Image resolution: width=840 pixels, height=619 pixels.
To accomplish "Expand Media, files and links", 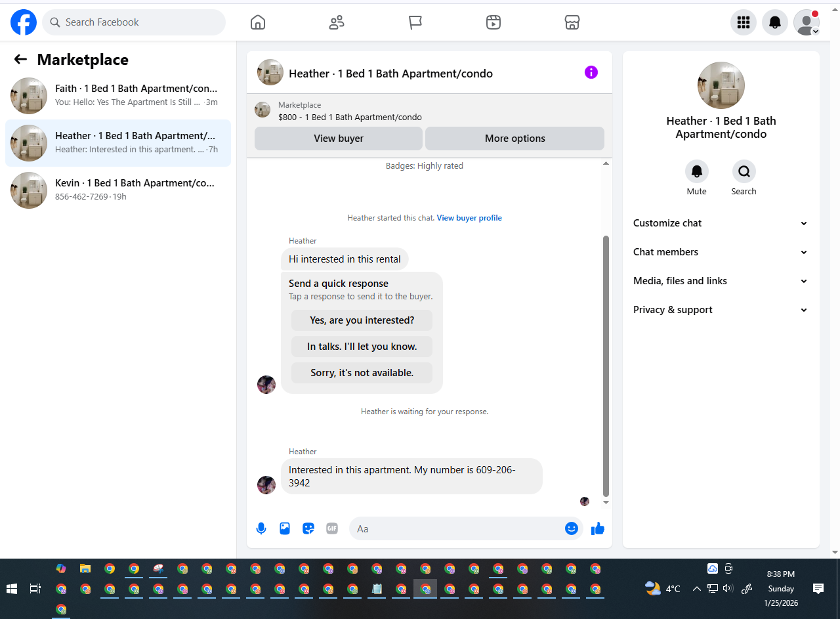I will pos(721,281).
